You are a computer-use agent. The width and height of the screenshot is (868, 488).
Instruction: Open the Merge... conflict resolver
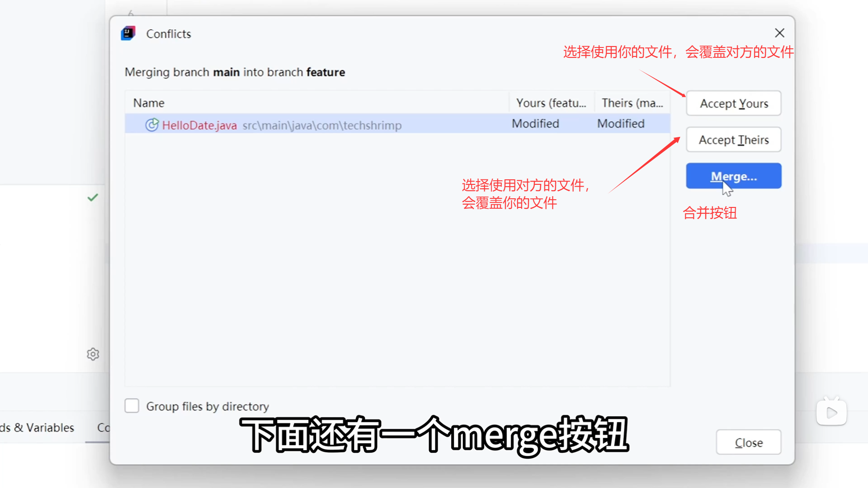coord(733,176)
